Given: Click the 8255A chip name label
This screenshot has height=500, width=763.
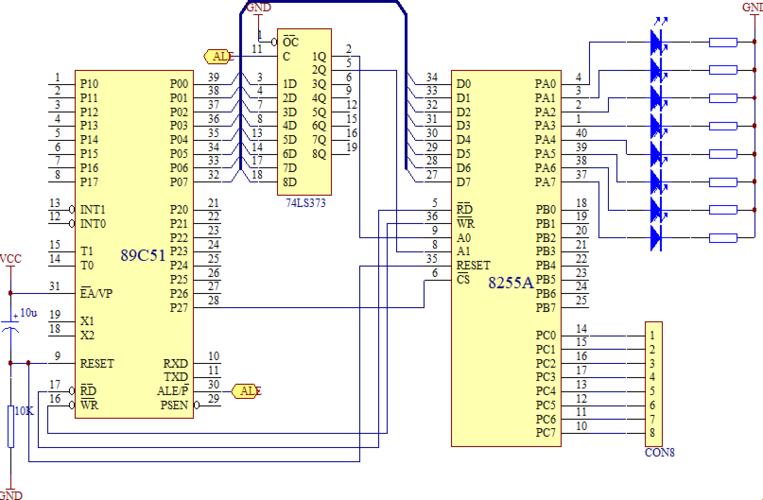Looking at the screenshot, I should click(x=511, y=283).
